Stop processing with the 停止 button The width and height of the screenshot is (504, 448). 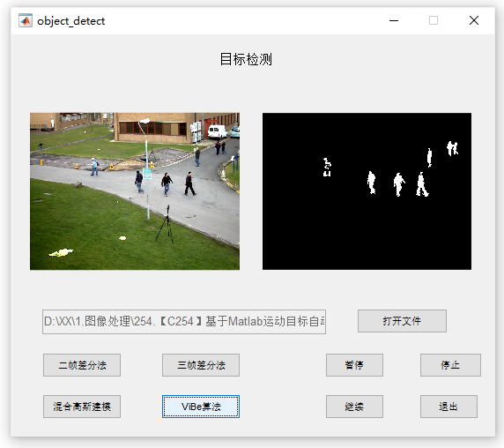click(450, 365)
